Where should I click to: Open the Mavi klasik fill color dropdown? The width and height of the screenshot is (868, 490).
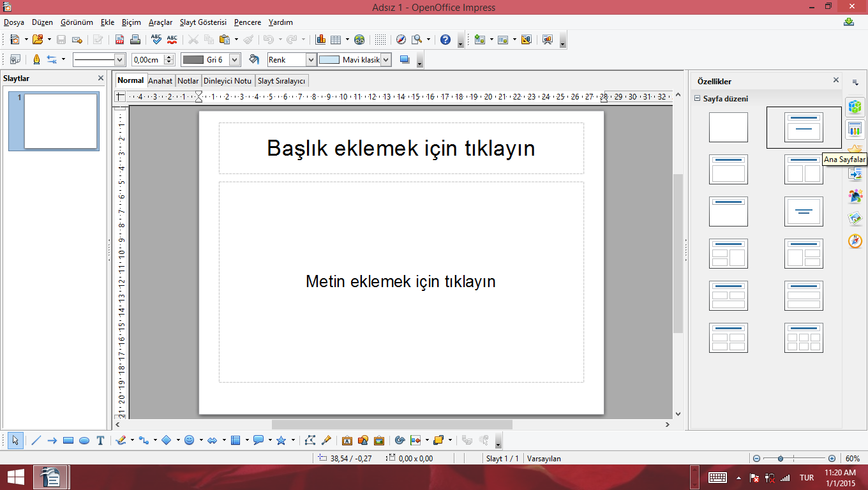click(385, 59)
